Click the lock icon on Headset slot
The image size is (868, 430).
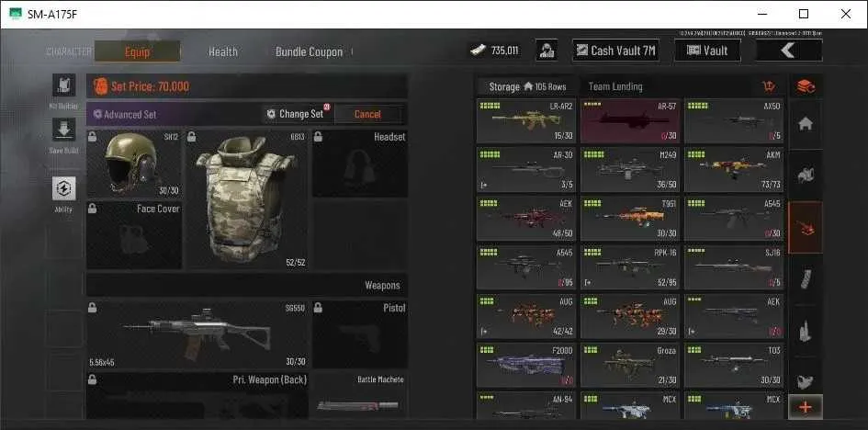point(319,137)
